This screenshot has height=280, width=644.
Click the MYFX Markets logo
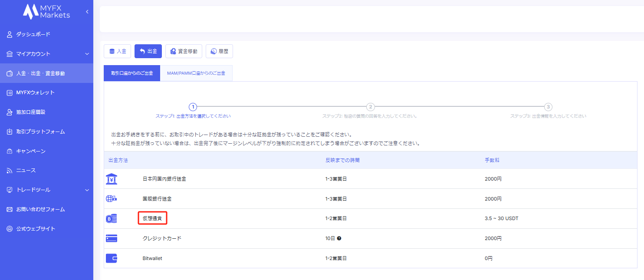pos(46,12)
